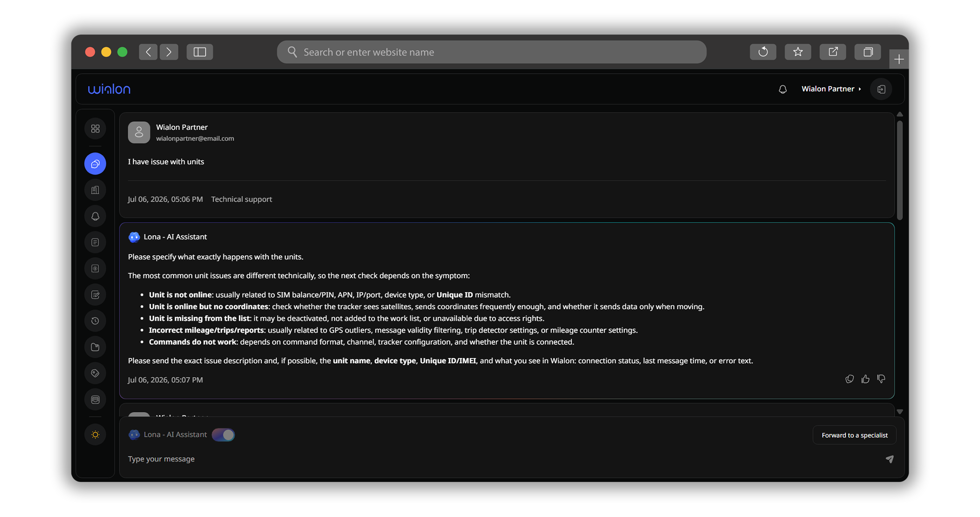The width and height of the screenshot is (980, 517).
Task: Go forward with browser forward arrow
Action: pos(169,52)
